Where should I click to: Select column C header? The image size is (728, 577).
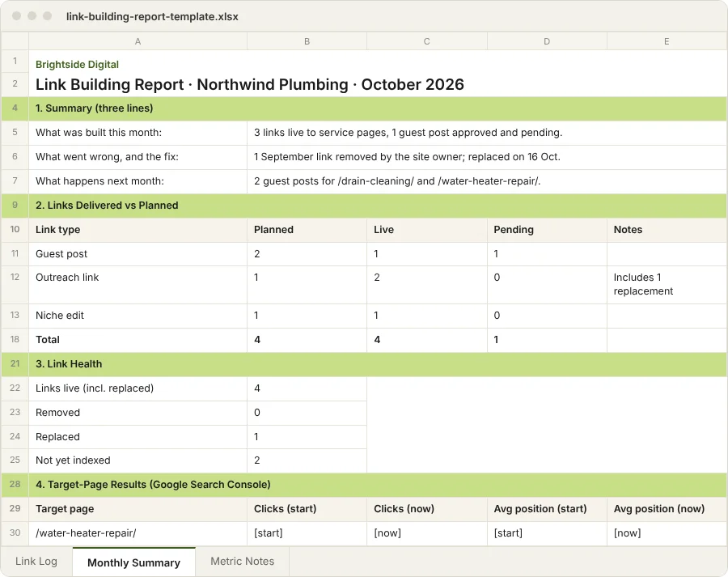coord(426,41)
